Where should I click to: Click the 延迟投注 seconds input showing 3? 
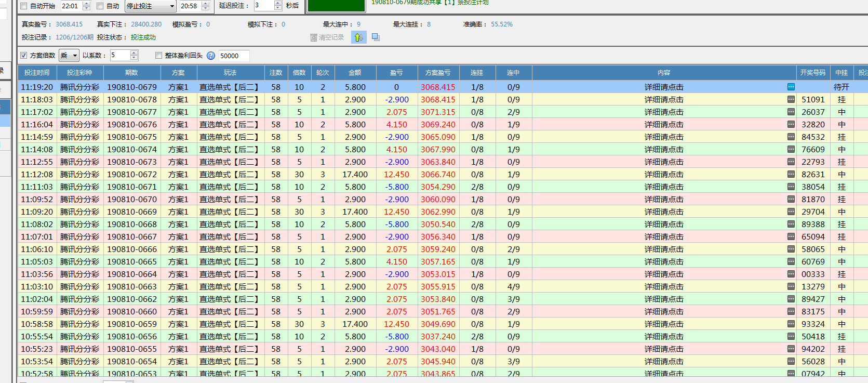[263, 6]
